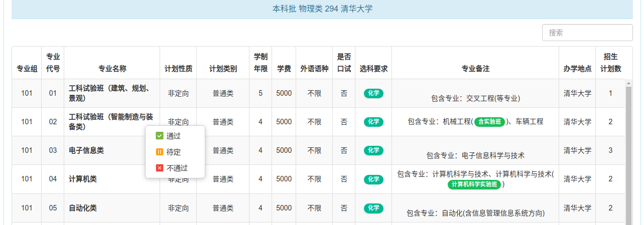The image size is (644, 225).
Task: Click the 学制年限 column header
Action: (x=260, y=63)
